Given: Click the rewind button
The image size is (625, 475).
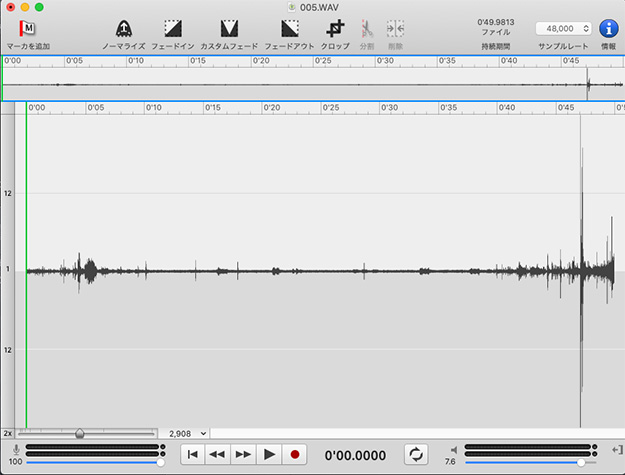Looking at the screenshot, I should (x=217, y=454).
